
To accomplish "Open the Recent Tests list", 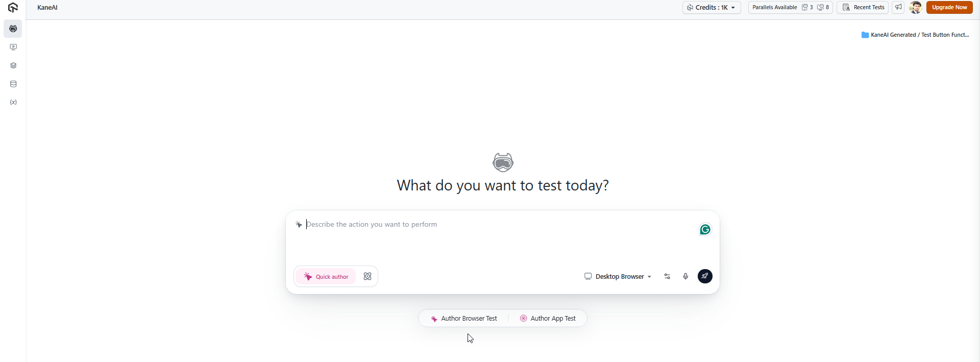I will (x=863, y=7).
